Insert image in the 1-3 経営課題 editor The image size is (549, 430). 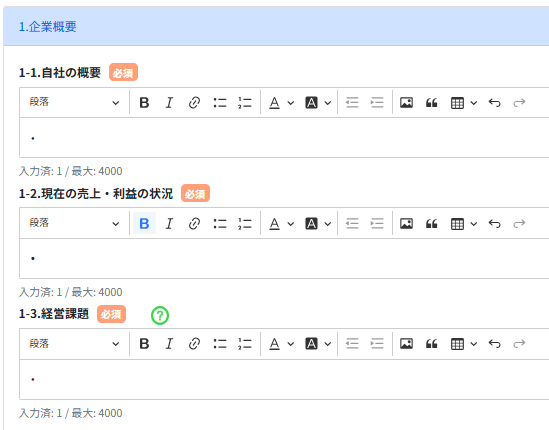pyautogui.click(x=406, y=344)
